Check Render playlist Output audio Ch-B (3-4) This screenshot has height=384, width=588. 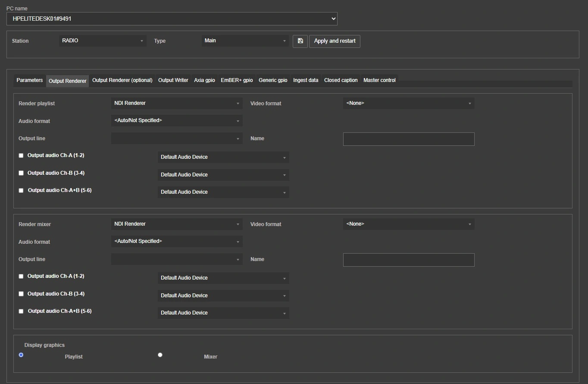tap(21, 173)
